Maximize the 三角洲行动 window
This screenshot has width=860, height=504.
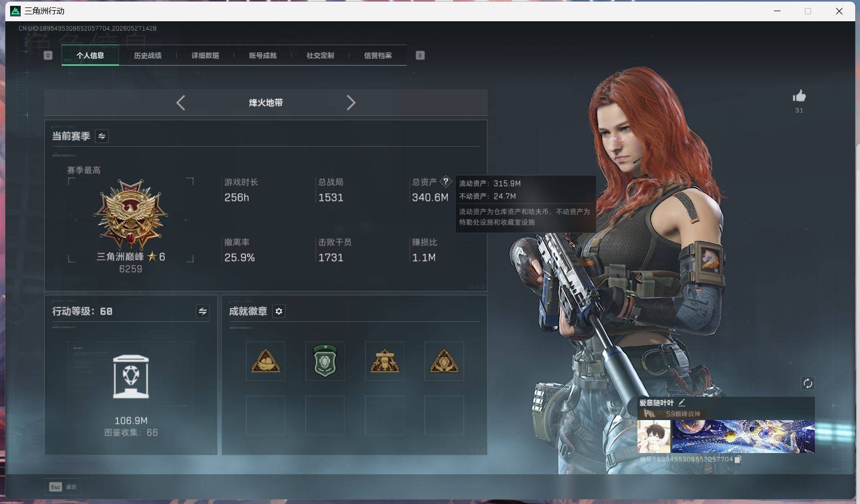coord(808,11)
